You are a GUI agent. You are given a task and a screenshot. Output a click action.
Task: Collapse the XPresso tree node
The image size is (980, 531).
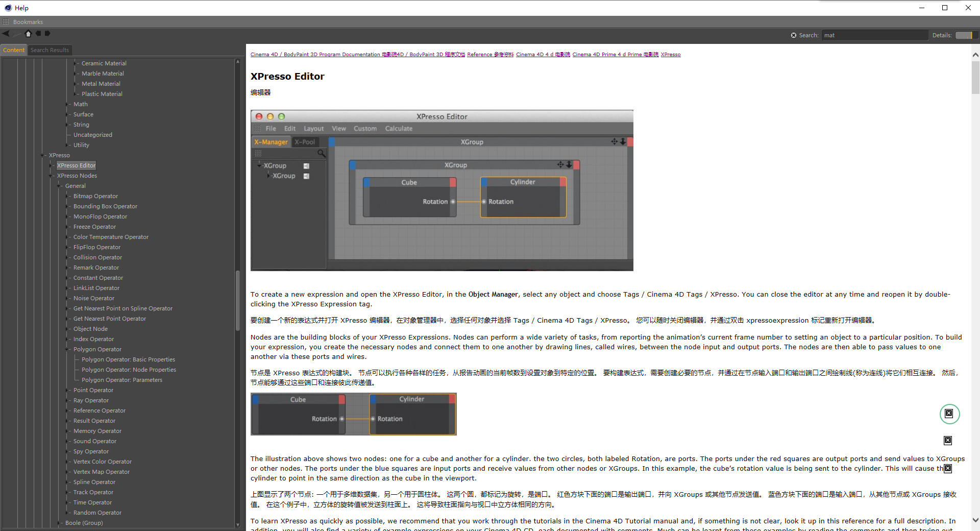[x=42, y=155]
